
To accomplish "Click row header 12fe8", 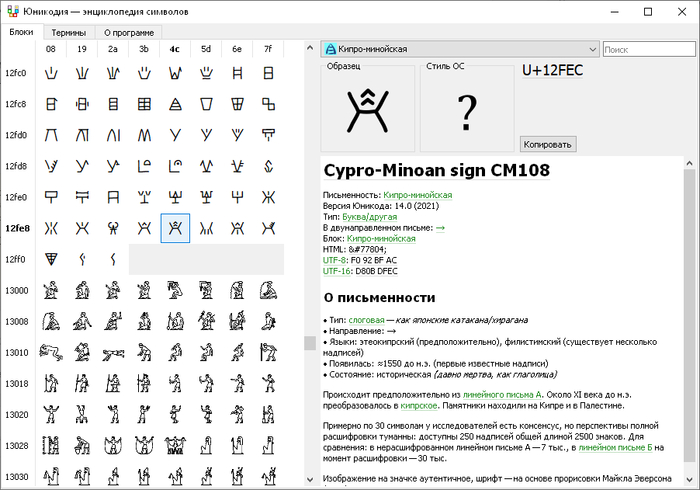I will (x=17, y=228).
